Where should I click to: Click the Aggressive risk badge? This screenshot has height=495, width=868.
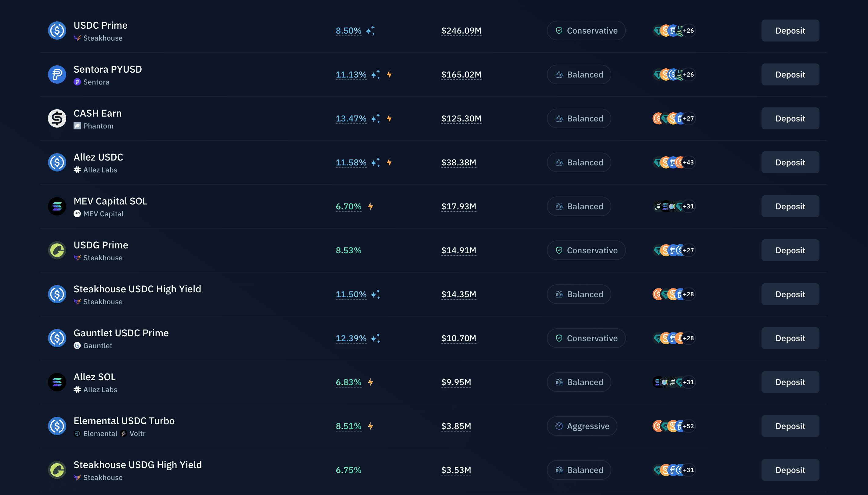coord(582,426)
